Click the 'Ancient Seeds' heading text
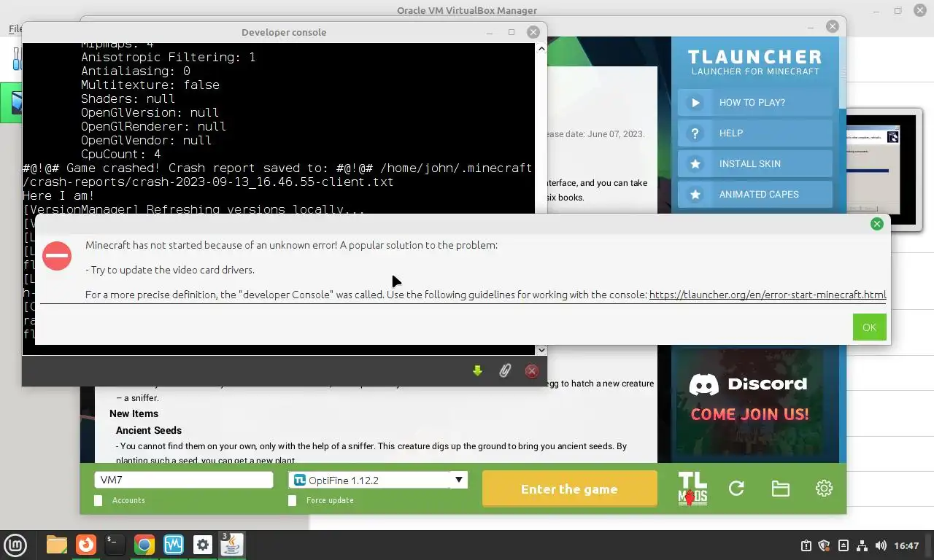934x560 pixels. pyautogui.click(x=149, y=430)
